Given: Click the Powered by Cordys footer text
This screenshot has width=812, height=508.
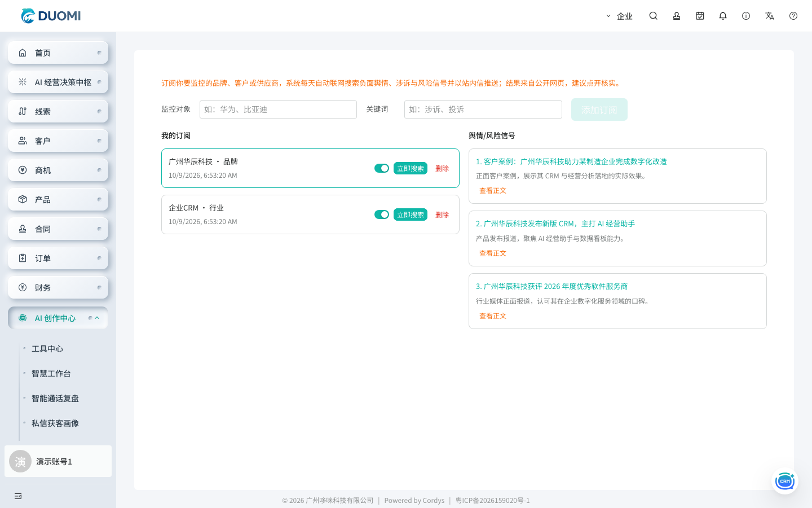Looking at the screenshot, I should [414, 501].
